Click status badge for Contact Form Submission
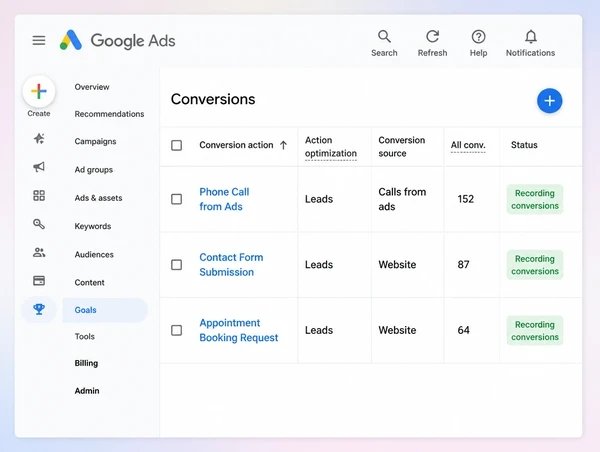600x452 pixels. pos(535,265)
